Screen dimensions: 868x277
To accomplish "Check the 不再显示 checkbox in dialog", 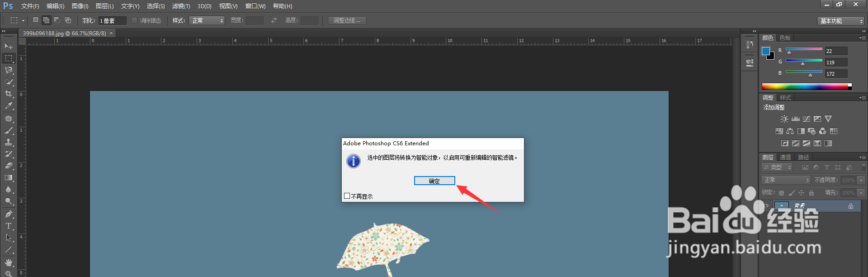I will 347,196.
